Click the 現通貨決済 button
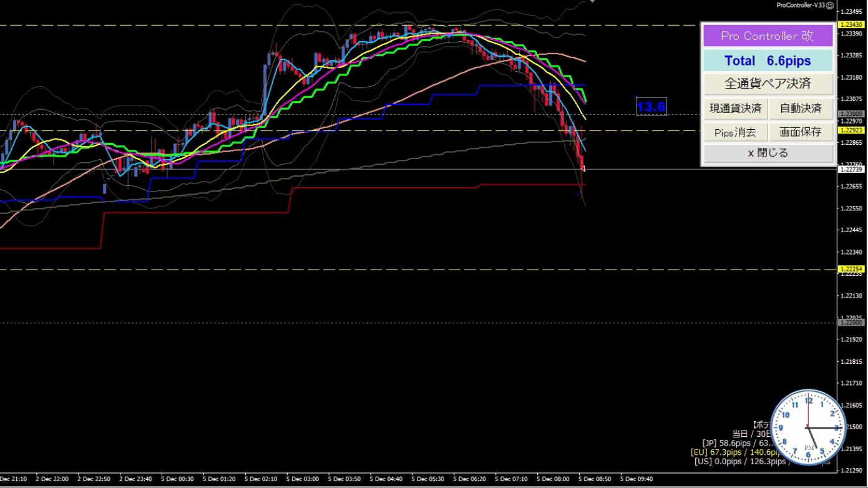The height and width of the screenshot is (488, 868). coord(736,109)
